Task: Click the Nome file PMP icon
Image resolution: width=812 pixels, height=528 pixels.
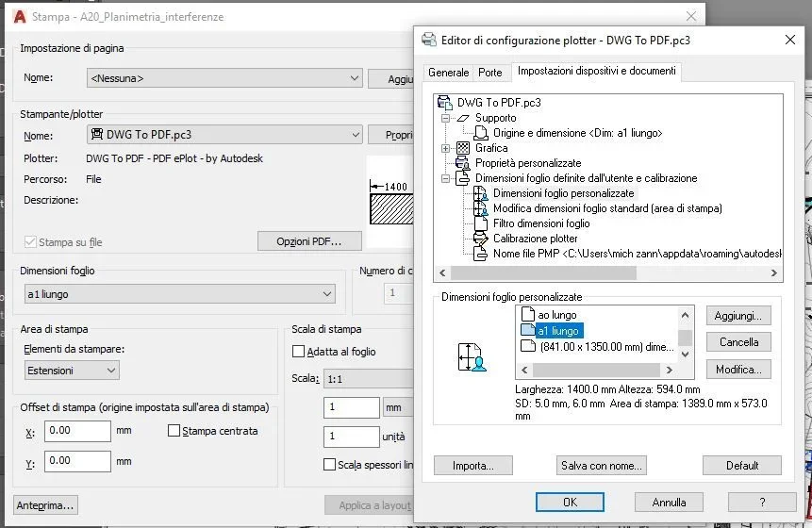Action: click(481, 254)
